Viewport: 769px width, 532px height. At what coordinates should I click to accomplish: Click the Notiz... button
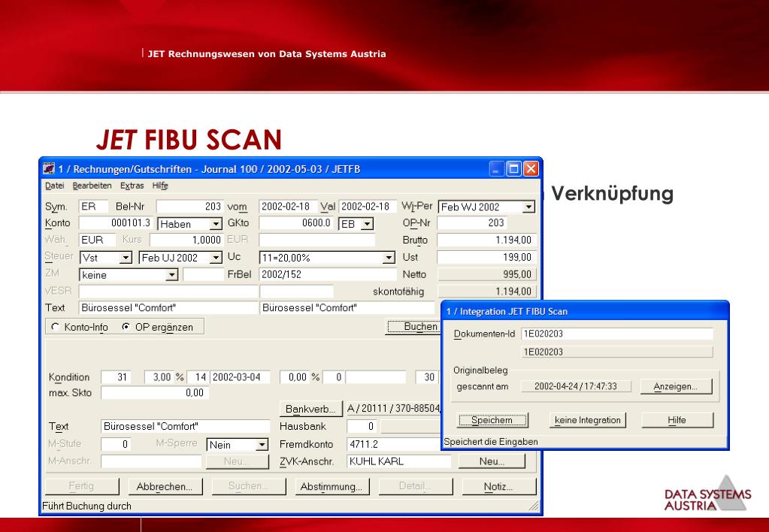[x=498, y=486]
